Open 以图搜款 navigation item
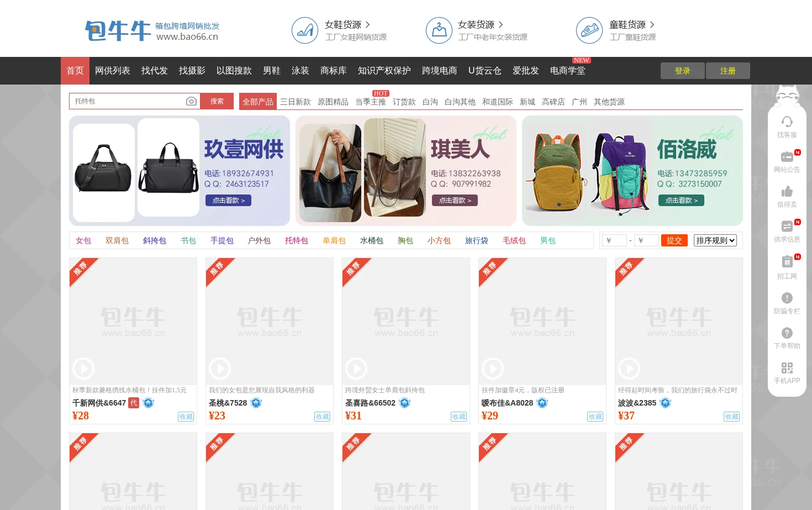The image size is (812, 510). [x=234, y=71]
